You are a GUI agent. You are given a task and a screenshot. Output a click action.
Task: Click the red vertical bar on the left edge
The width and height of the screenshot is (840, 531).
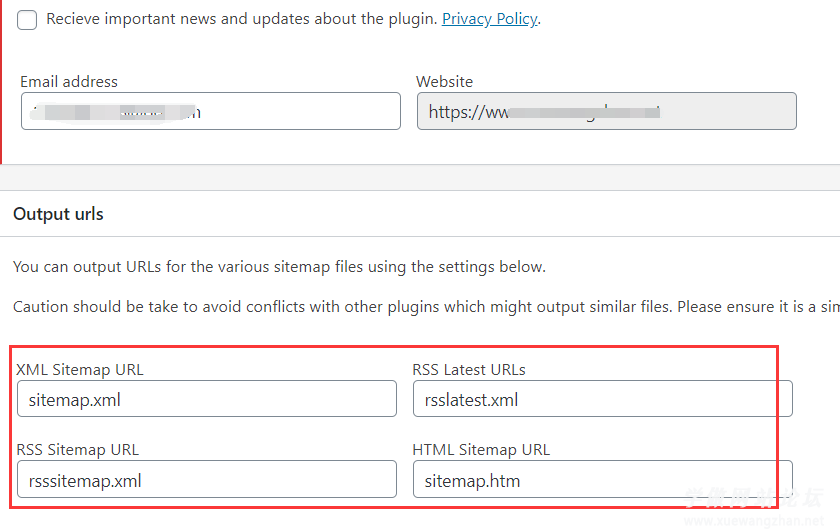coord(2,80)
